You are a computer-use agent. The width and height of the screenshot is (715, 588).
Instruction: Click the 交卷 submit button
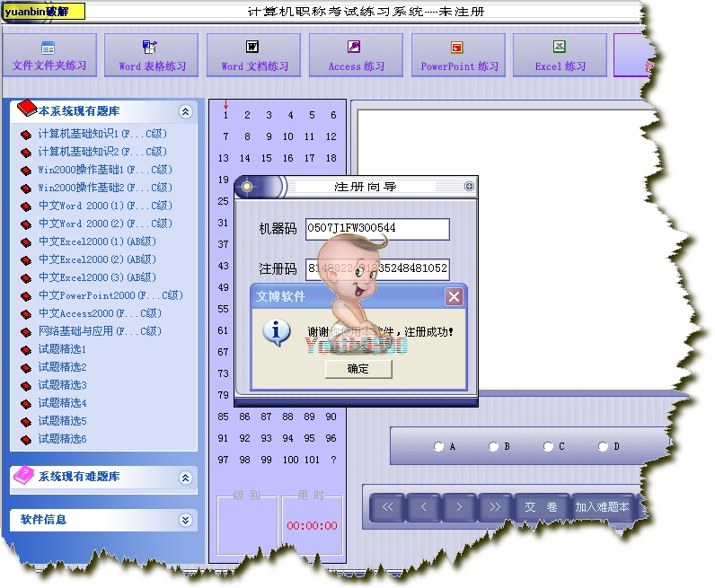tap(541, 507)
